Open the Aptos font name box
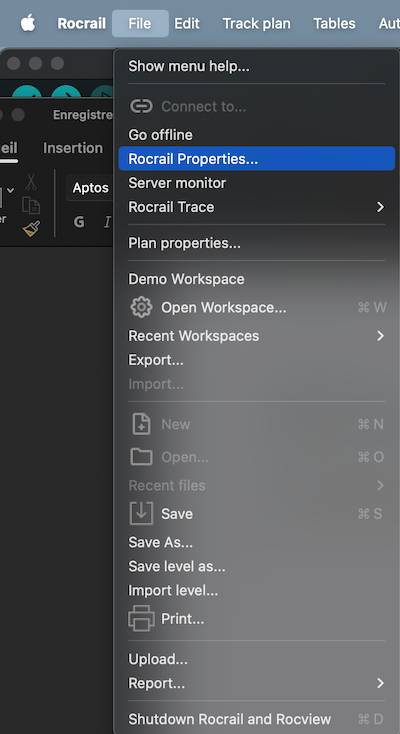This screenshot has height=734, width=400. 90,188
